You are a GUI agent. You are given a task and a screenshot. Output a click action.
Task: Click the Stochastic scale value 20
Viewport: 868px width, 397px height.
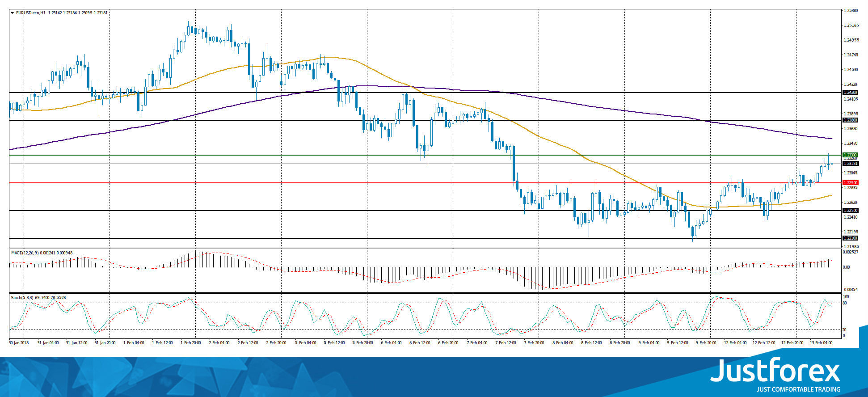(x=845, y=330)
